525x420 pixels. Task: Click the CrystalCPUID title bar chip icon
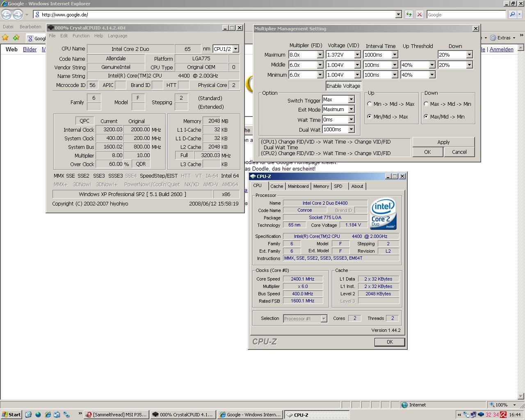(x=50, y=28)
